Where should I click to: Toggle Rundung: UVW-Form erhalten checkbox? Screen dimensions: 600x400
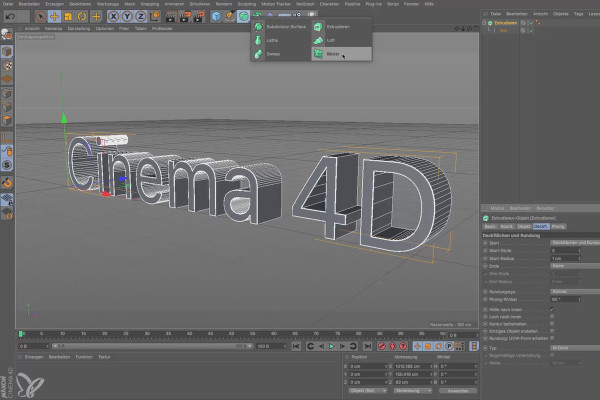coord(552,338)
